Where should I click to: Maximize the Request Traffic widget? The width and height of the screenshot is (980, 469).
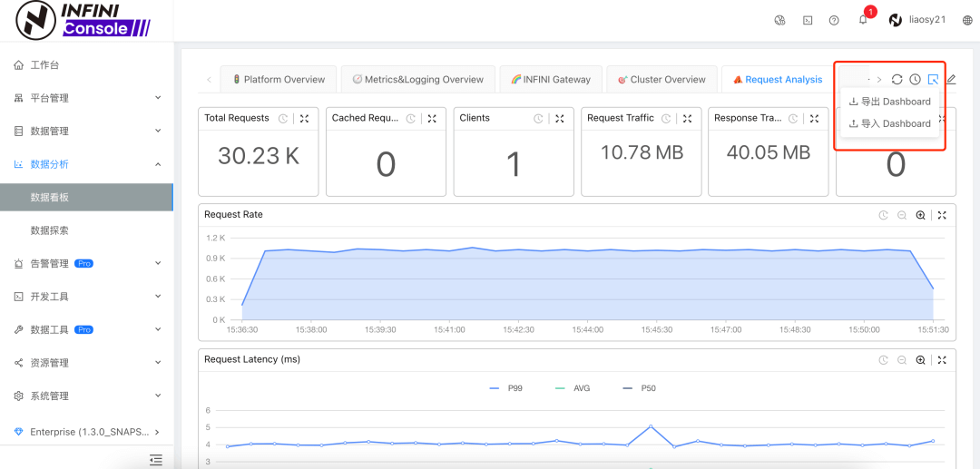687,118
